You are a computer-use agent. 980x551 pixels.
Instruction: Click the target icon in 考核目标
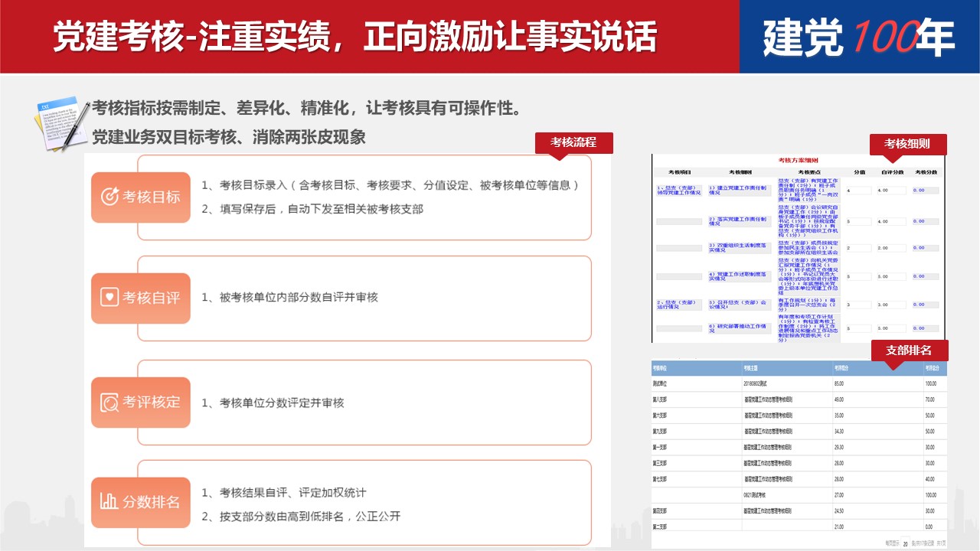pos(109,197)
